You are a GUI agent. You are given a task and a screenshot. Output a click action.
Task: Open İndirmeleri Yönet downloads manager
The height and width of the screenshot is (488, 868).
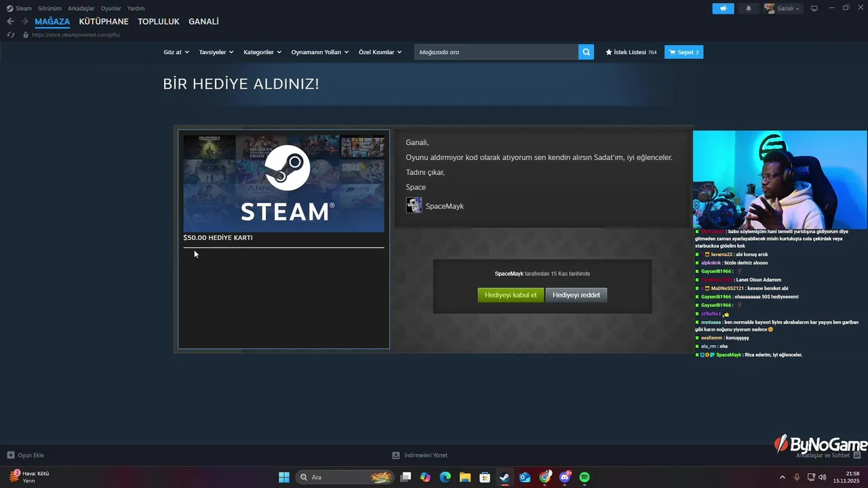tap(420, 455)
